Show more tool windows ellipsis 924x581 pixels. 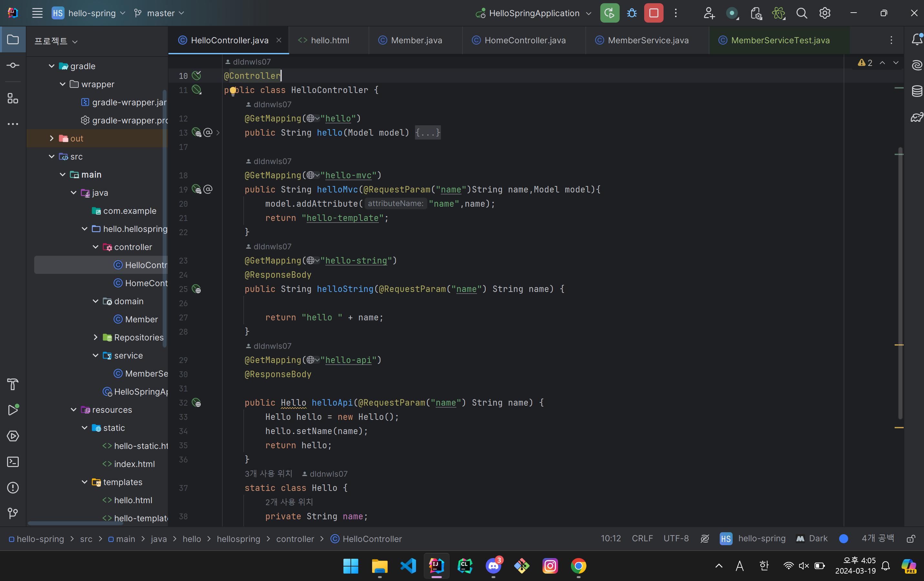(x=13, y=124)
